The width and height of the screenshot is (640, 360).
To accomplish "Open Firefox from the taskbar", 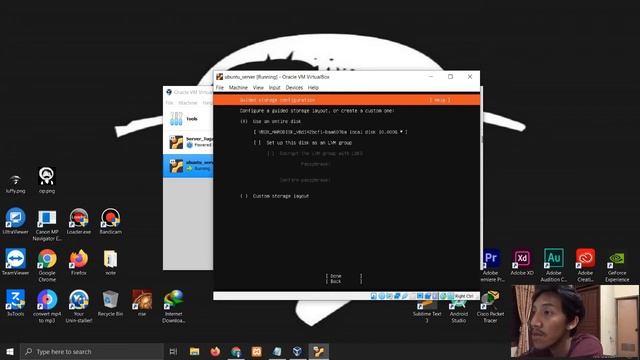I will [x=215, y=351].
